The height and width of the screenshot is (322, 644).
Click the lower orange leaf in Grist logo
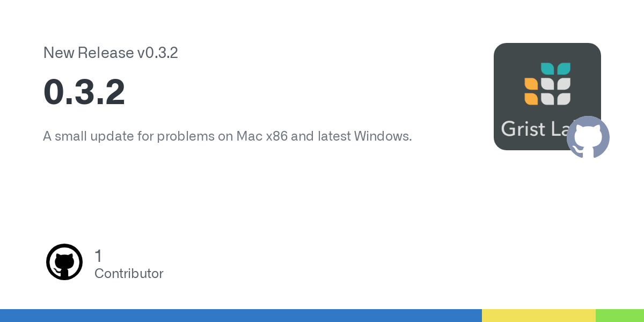pos(531,99)
